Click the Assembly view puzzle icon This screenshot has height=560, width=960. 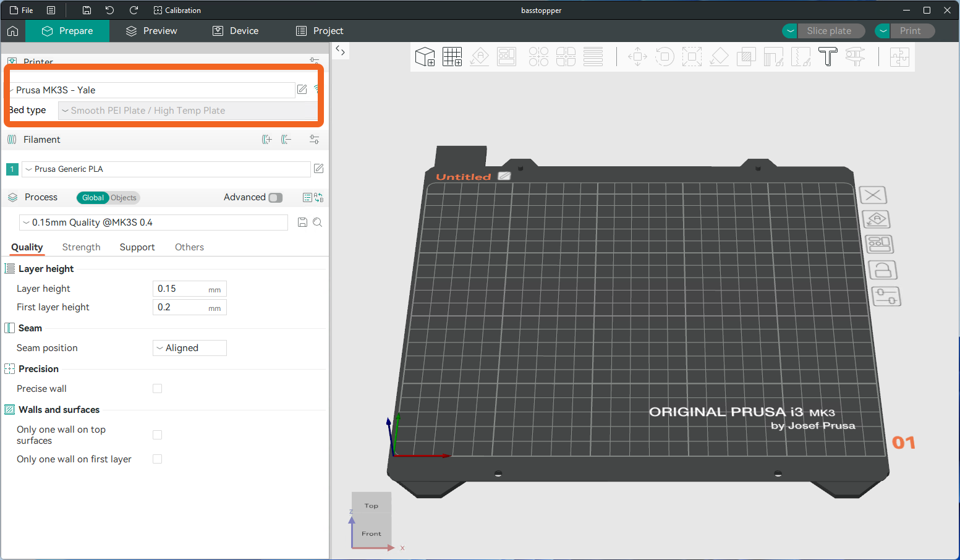[x=899, y=56]
